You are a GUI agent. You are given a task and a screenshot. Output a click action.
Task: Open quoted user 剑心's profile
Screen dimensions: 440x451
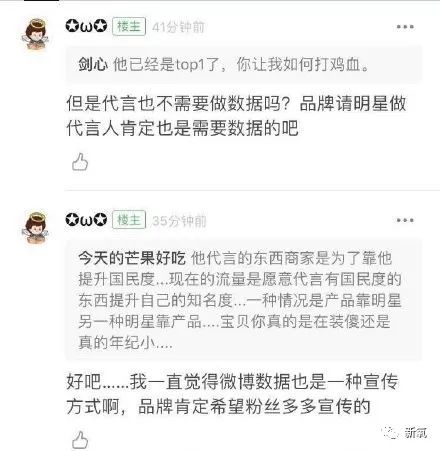[93, 64]
